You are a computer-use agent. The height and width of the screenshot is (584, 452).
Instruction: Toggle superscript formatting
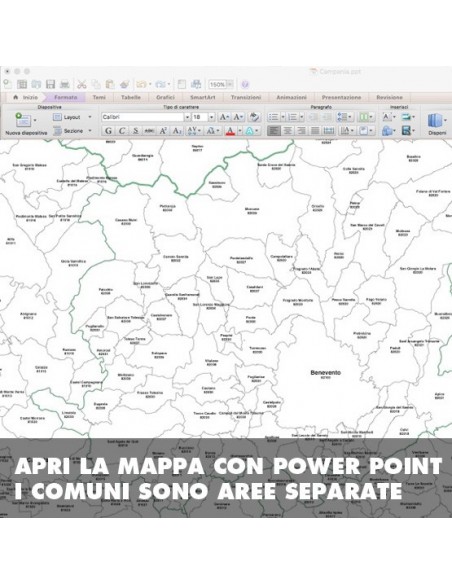coord(163,131)
